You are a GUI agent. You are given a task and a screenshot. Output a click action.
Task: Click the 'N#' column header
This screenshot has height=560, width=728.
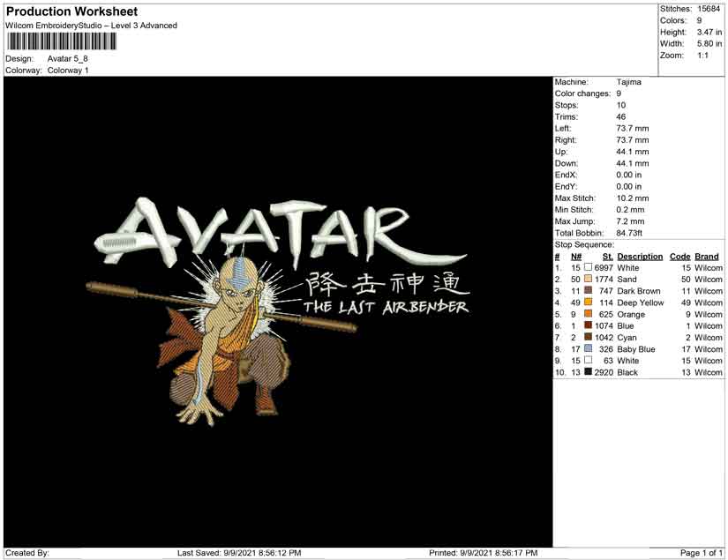(576, 257)
